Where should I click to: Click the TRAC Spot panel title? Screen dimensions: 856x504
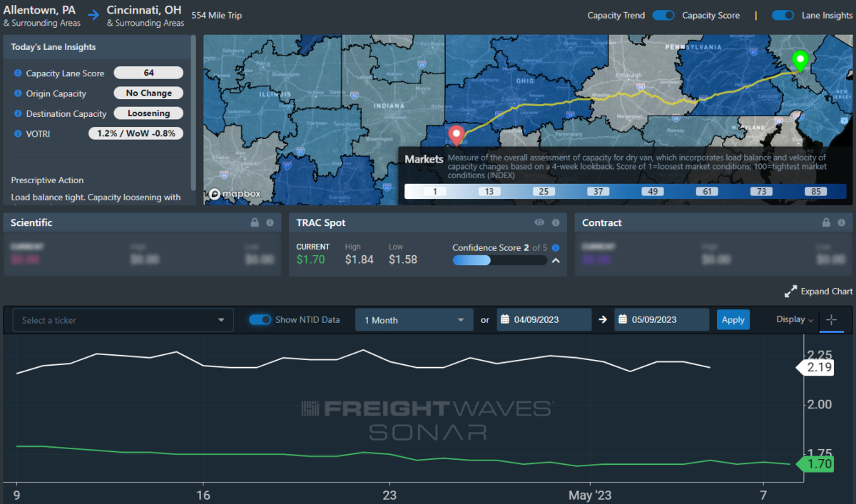[321, 223]
